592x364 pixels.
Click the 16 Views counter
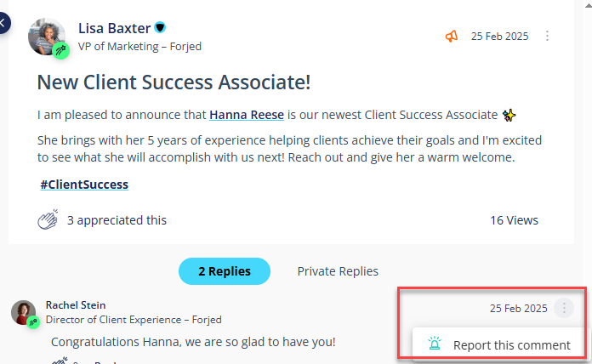pos(514,220)
